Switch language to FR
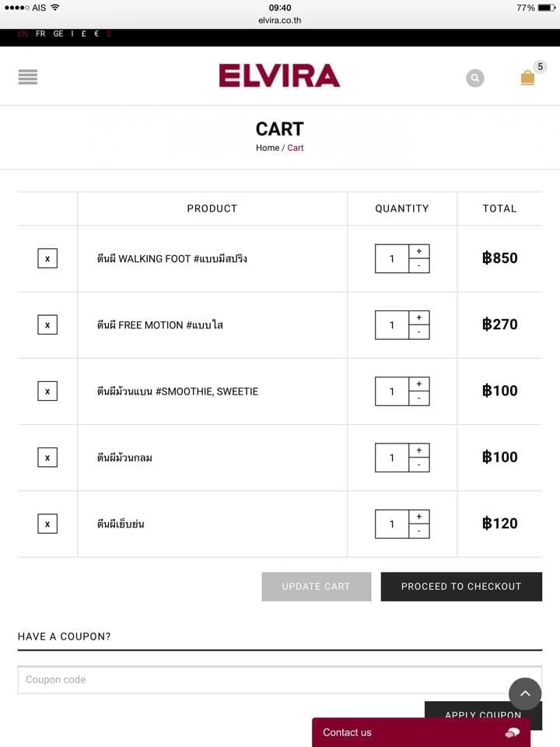This screenshot has height=747, width=560. 40,34
